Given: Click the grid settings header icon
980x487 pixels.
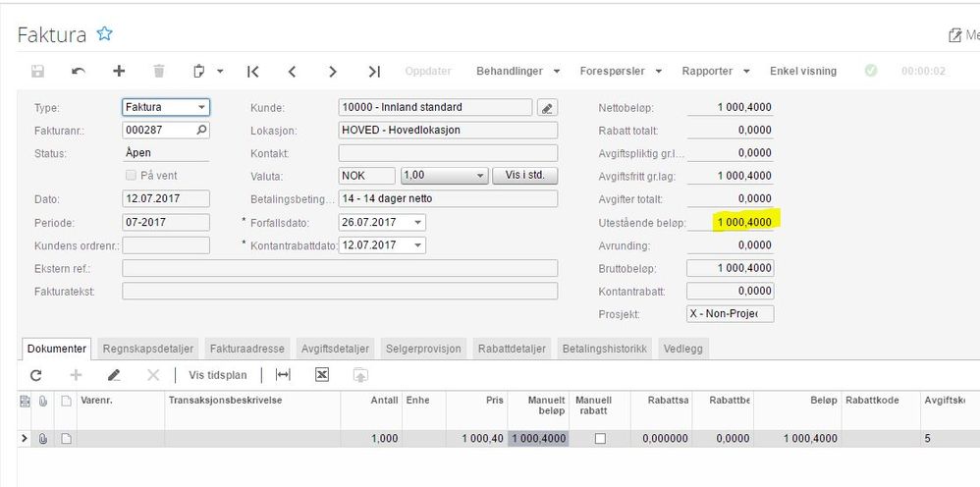Looking at the screenshot, I should pos(25,402).
